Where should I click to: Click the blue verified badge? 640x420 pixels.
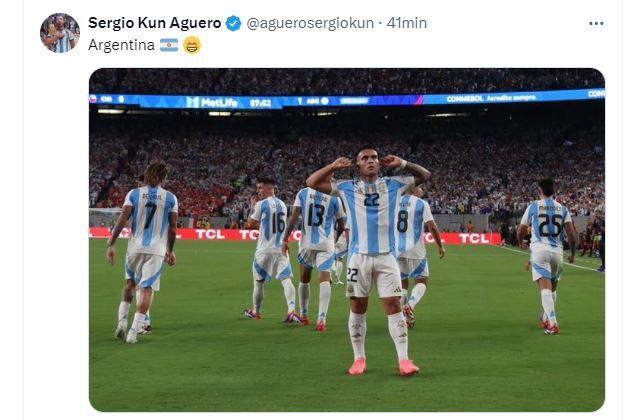[x=233, y=23]
